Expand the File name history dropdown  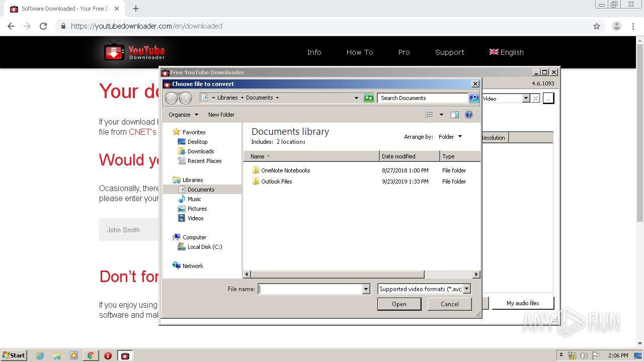pyautogui.click(x=366, y=289)
